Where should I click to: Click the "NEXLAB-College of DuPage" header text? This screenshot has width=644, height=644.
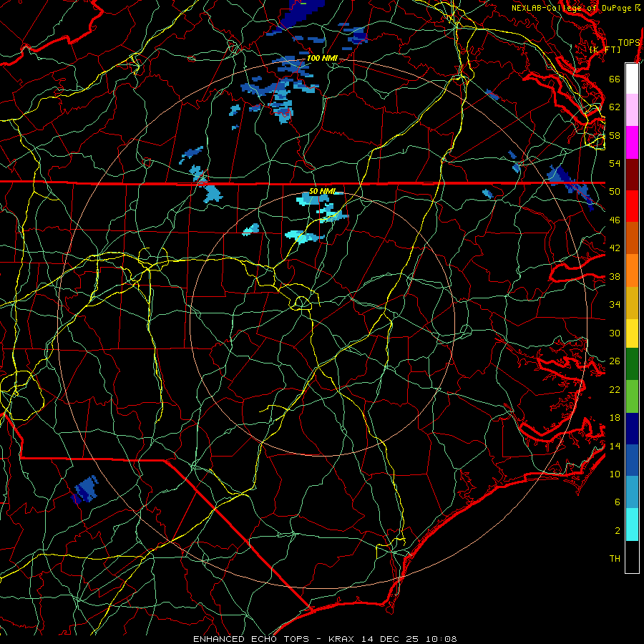coord(572,8)
